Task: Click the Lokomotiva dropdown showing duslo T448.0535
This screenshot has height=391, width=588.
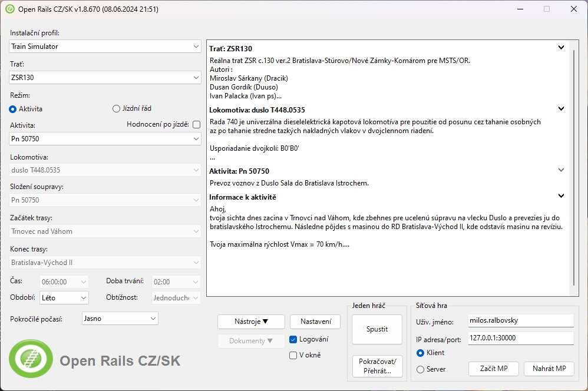Action: 105,170
